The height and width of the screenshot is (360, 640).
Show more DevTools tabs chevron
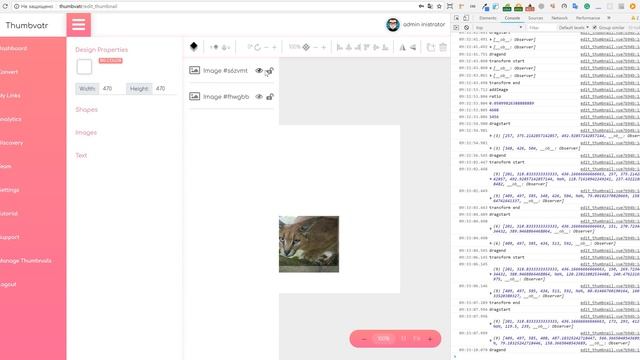[609, 18]
